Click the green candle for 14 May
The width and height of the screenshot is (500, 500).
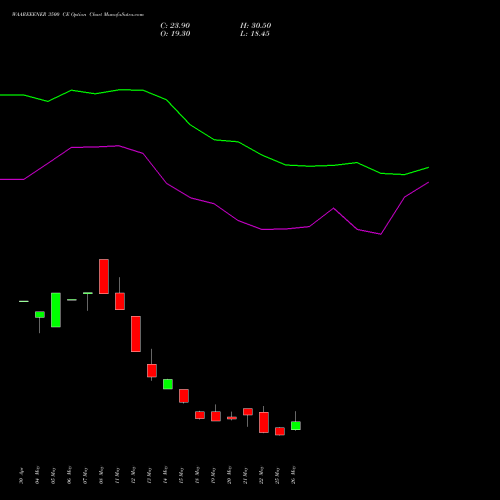pyautogui.click(x=168, y=384)
